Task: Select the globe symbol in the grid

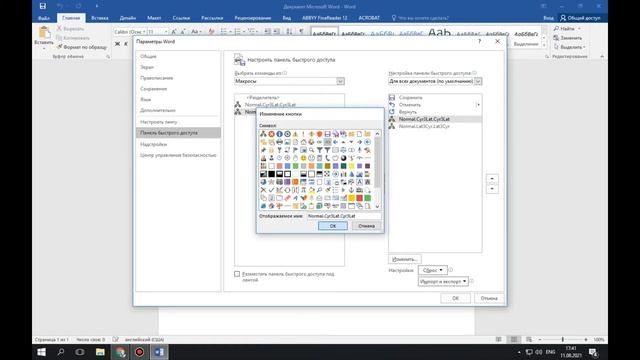Action: point(311,142)
